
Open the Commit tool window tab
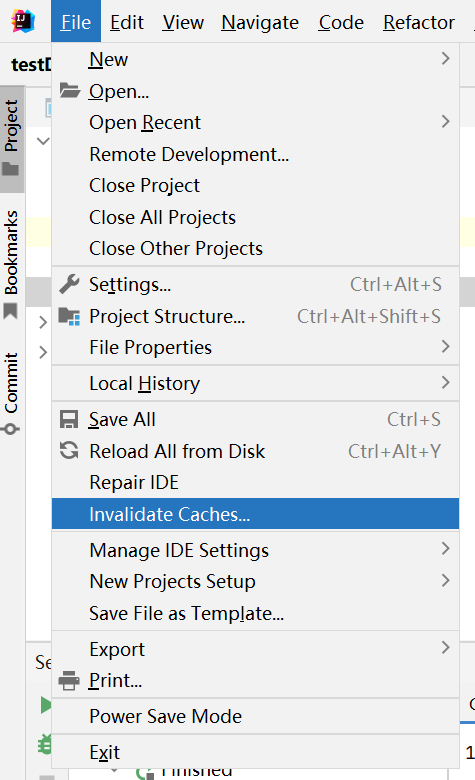12,393
